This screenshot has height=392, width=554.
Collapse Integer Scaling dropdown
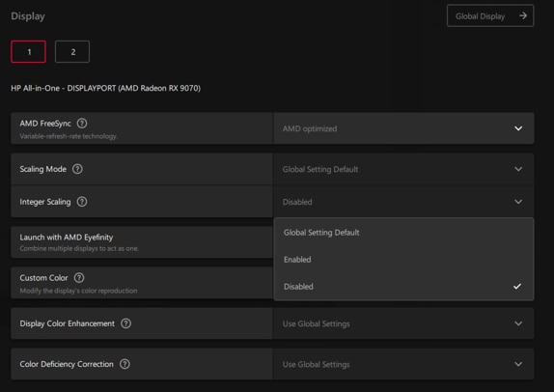click(x=403, y=202)
